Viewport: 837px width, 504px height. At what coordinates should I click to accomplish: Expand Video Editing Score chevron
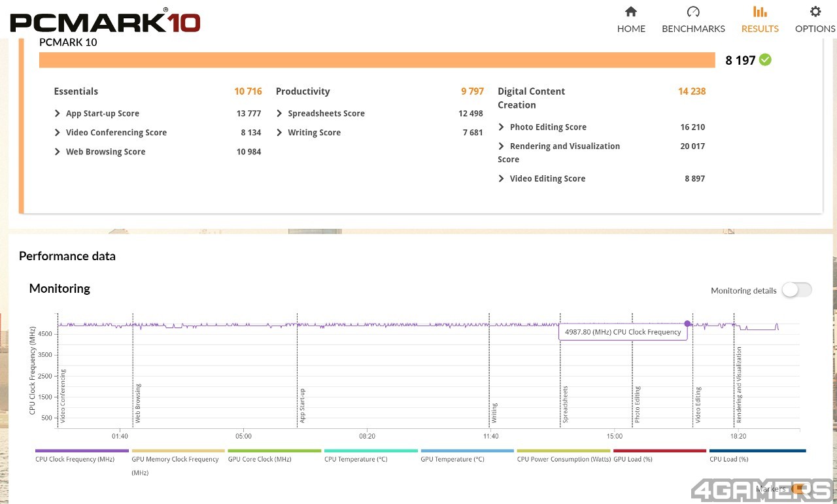tap(502, 178)
